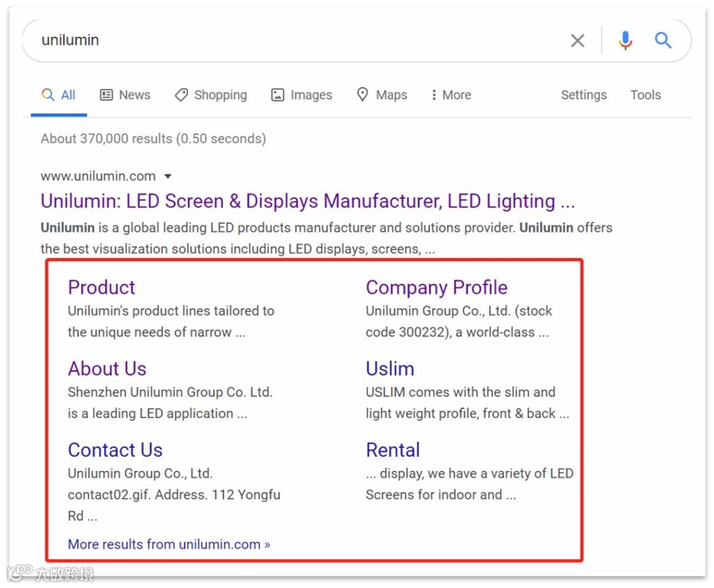Click the snippet 'Screens for indoor and ...'
Viewport: 714px width, 588px height.
(441, 494)
